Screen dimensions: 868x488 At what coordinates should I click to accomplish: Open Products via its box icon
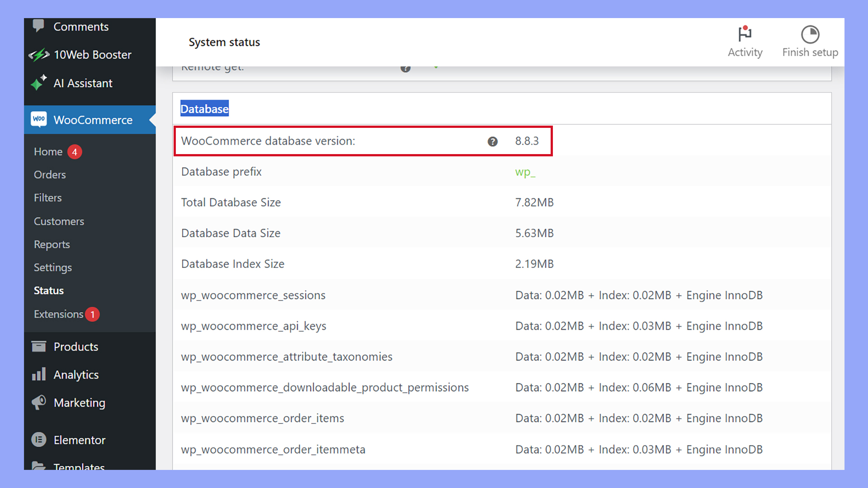[40, 346]
